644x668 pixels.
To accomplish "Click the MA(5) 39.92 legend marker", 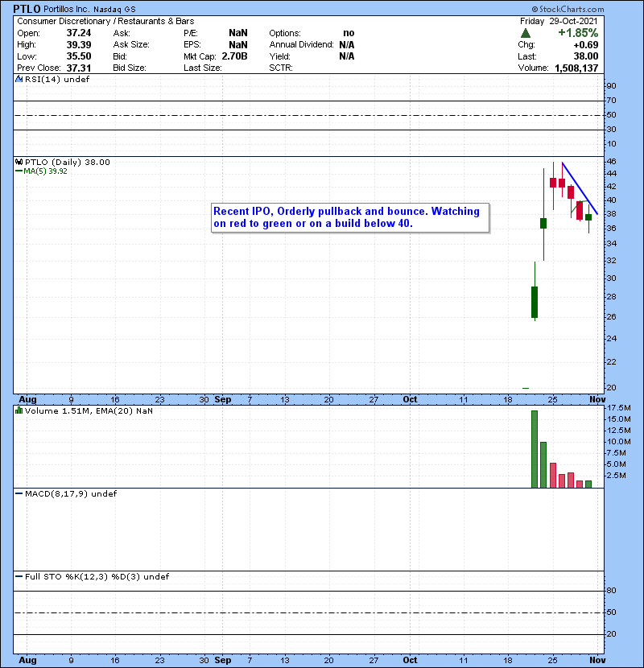I will 19,171.
